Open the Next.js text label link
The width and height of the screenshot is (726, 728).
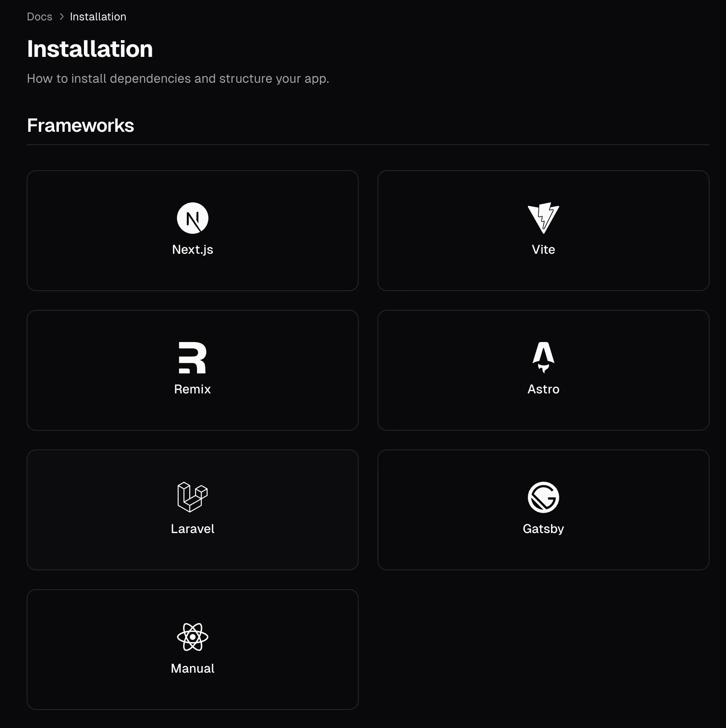click(192, 249)
